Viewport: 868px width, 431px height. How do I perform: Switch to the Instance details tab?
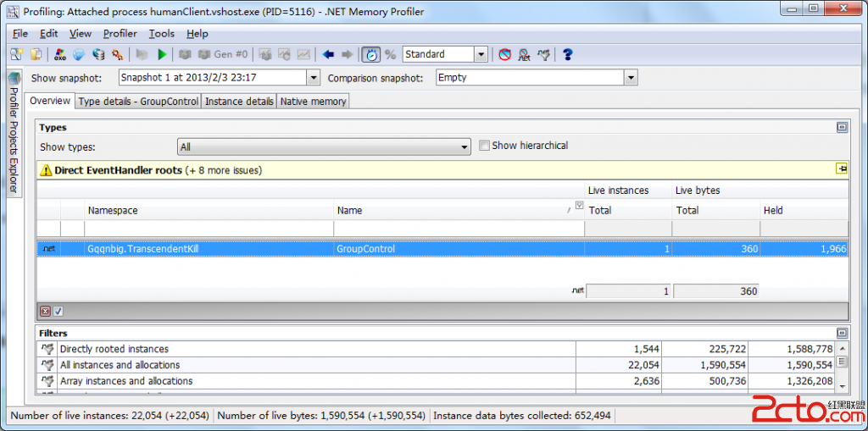(x=240, y=102)
